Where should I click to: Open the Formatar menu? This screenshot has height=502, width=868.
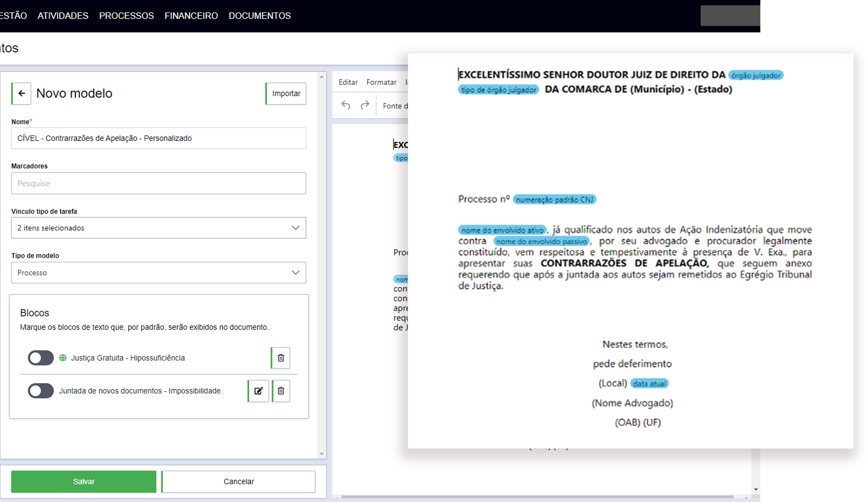click(x=381, y=82)
